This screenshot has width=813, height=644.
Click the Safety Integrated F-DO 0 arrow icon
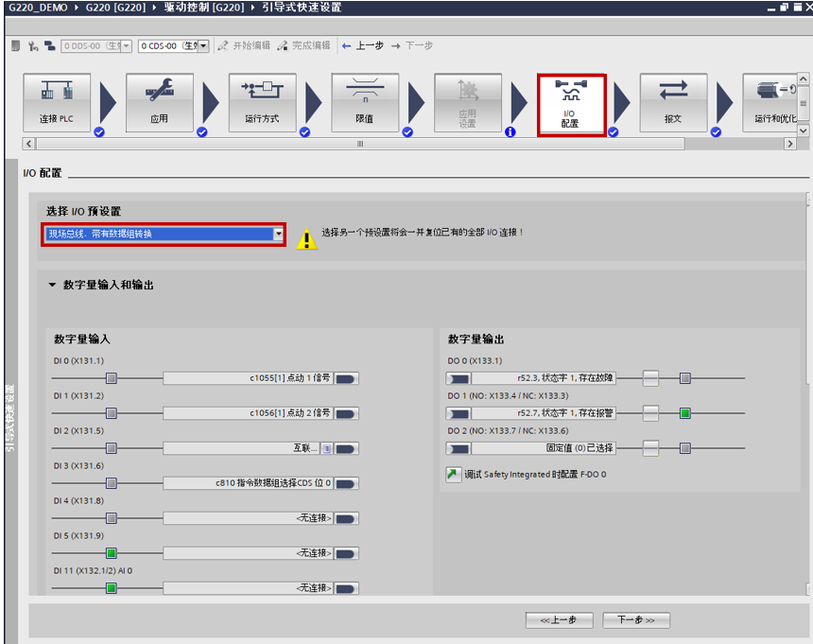pos(454,474)
